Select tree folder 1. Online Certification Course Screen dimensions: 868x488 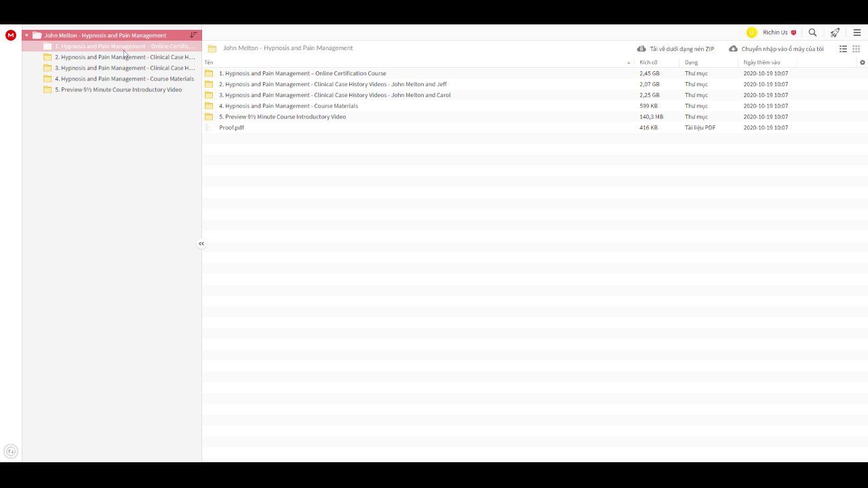click(x=112, y=46)
